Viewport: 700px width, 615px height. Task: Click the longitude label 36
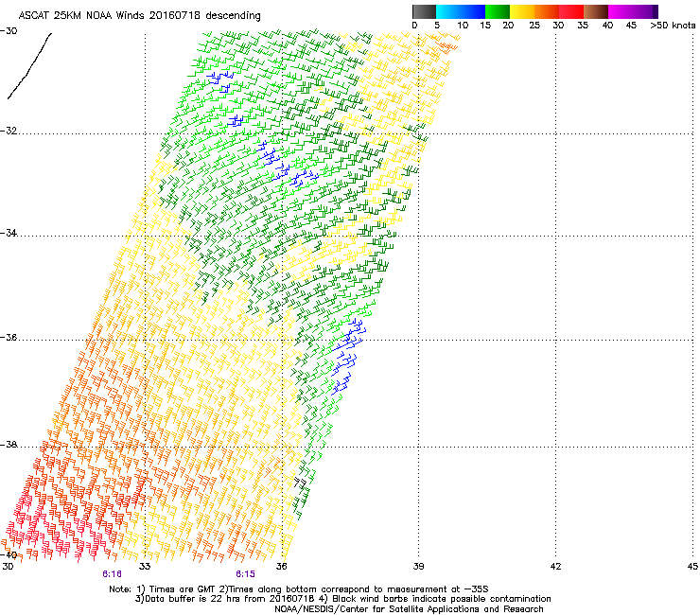click(281, 567)
